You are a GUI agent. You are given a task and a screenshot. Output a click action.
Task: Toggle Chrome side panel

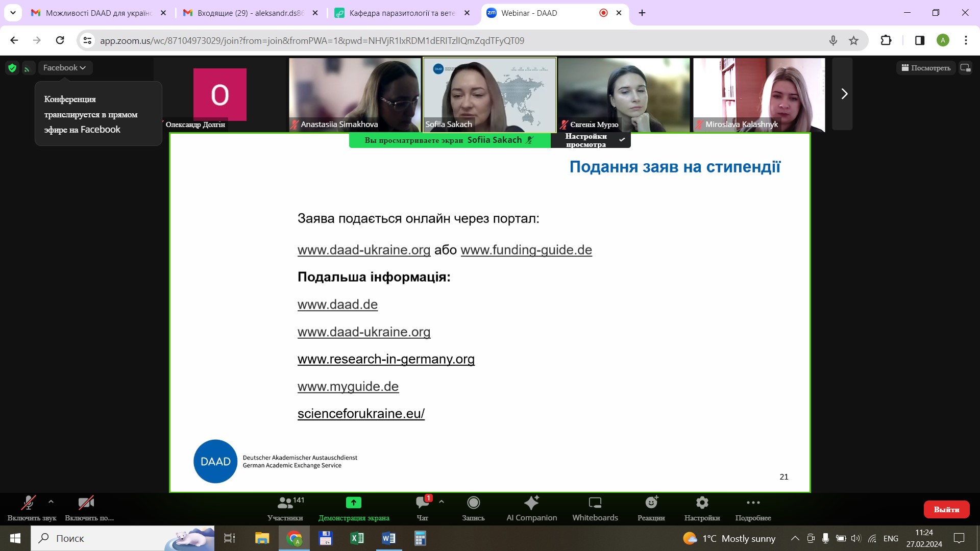tap(919, 40)
